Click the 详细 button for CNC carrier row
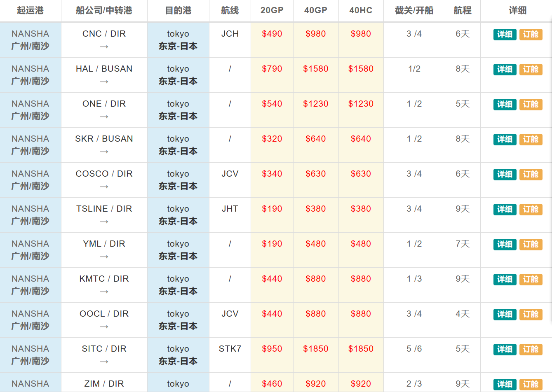This screenshot has height=392, width=552. click(504, 35)
